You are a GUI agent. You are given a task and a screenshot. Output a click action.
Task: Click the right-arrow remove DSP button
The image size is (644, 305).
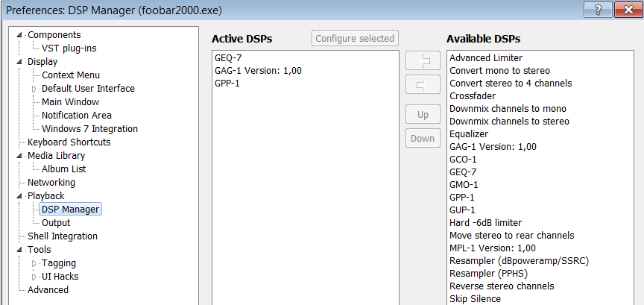[x=423, y=85]
